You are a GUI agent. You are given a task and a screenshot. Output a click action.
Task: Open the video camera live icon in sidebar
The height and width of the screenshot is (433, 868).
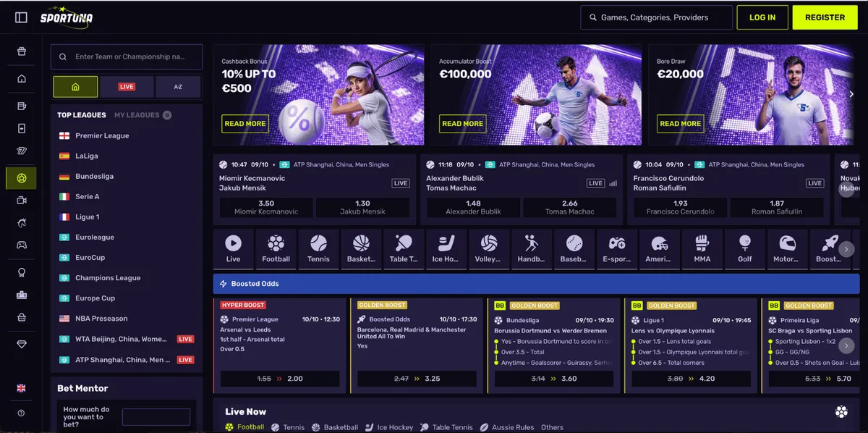click(22, 200)
